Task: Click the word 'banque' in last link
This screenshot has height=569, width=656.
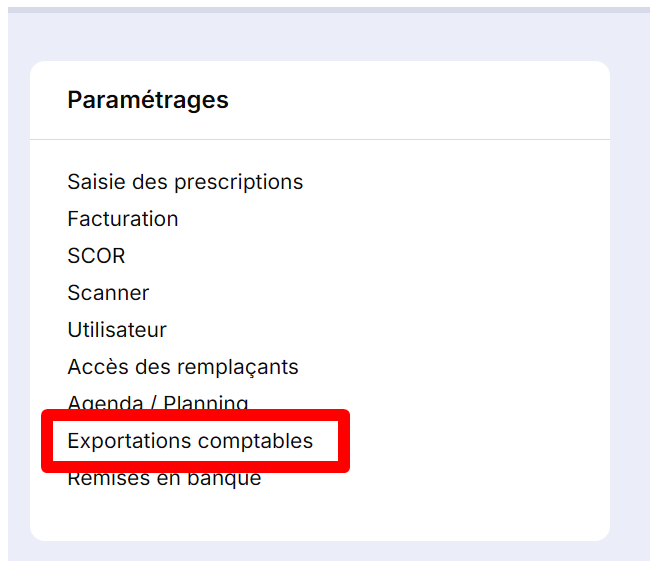Action: (x=227, y=480)
